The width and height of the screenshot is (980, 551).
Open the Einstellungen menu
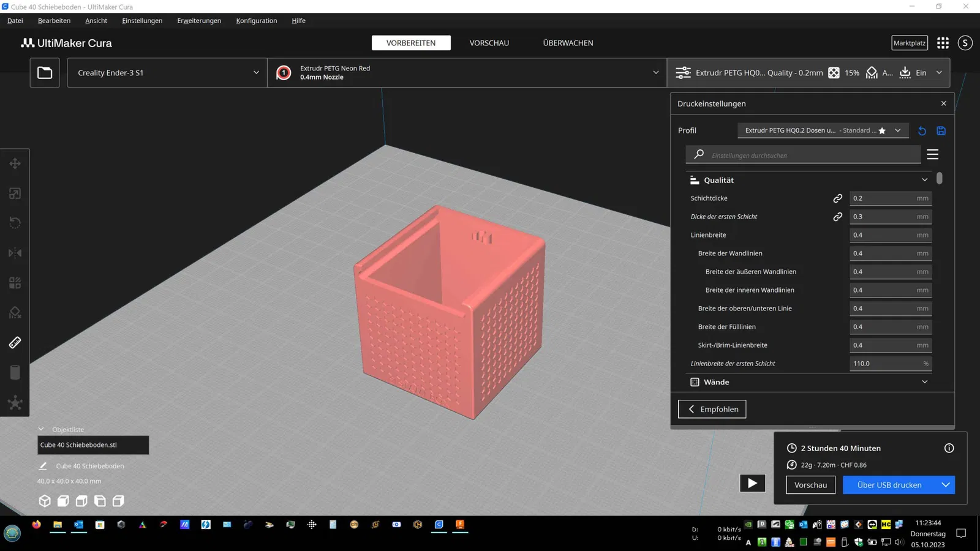[x=142, y=21]
